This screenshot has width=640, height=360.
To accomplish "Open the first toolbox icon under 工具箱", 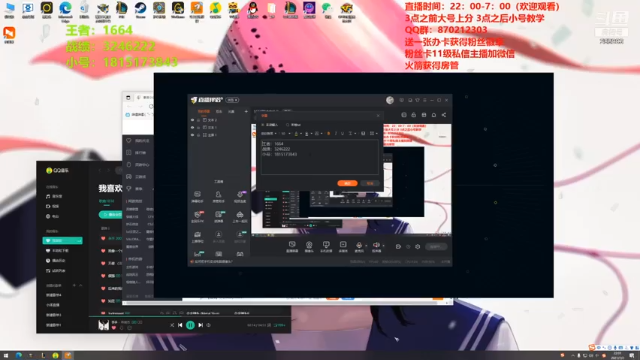I will point(197,196).
